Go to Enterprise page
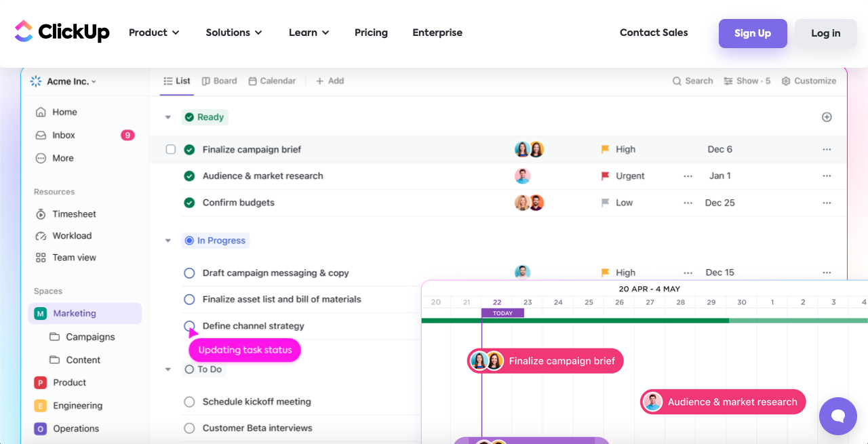 437,33
